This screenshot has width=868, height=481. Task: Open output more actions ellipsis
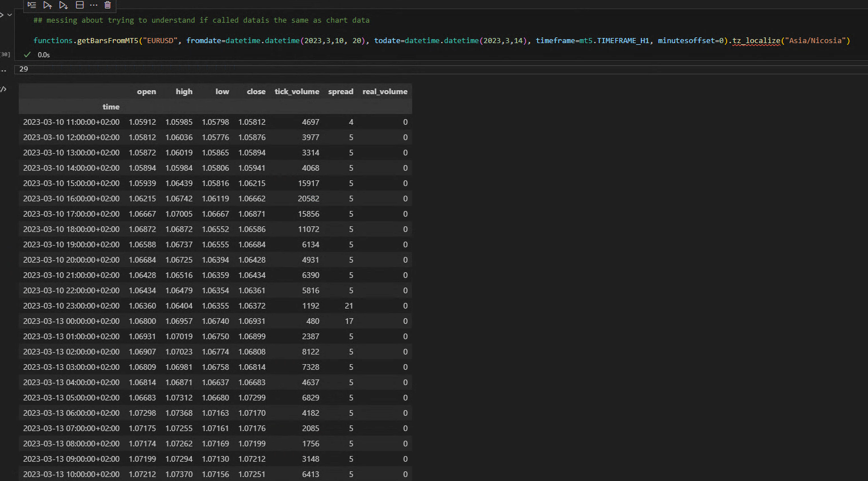(3, 70)
